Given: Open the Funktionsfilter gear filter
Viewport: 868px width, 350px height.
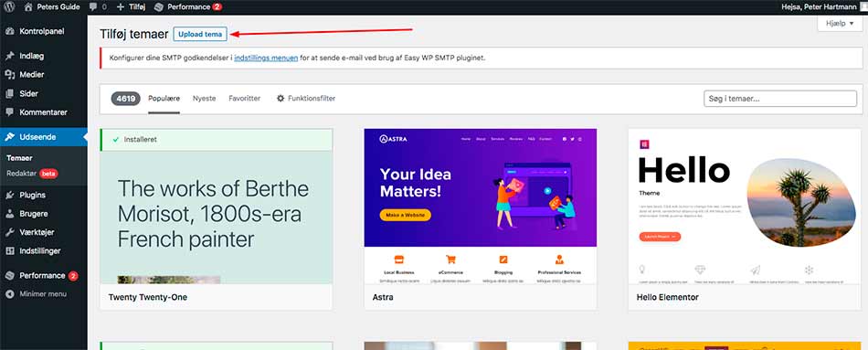Looking at the screenshot, I should [x=306, y=99].
